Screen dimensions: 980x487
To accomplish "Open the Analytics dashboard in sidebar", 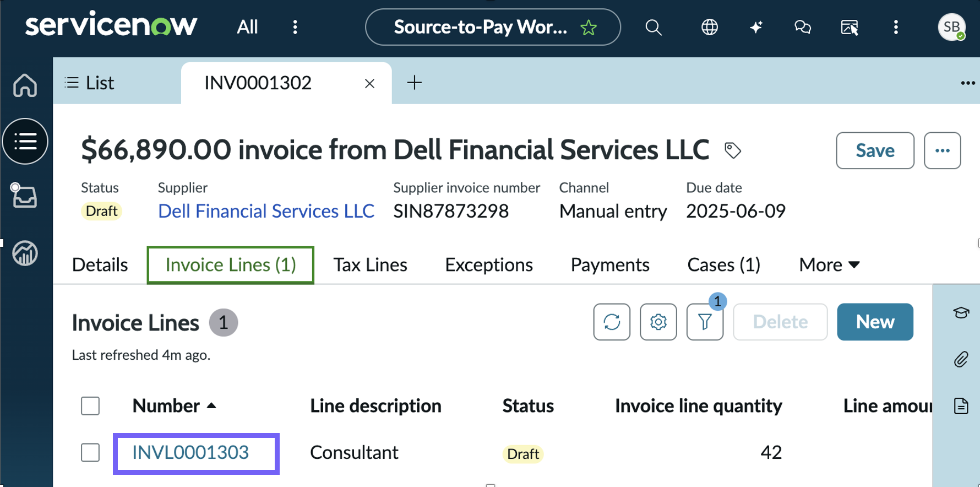I will (25, 253).
